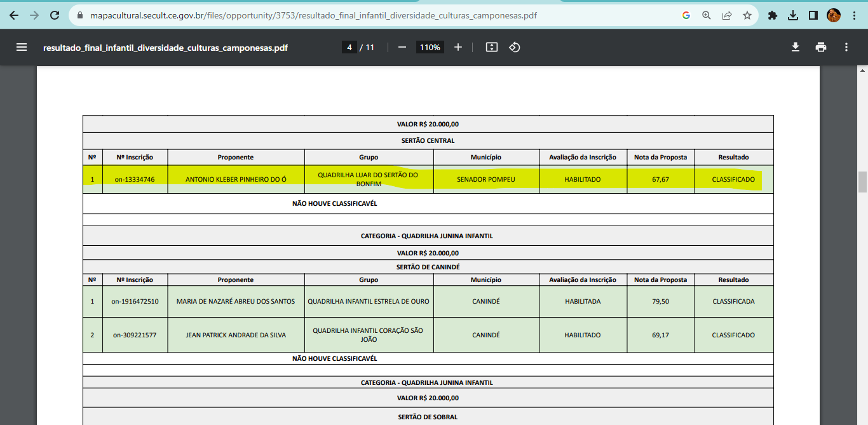Open the browser extensions puzzle icon
This screenshot has width=868, height=425.
773,15
